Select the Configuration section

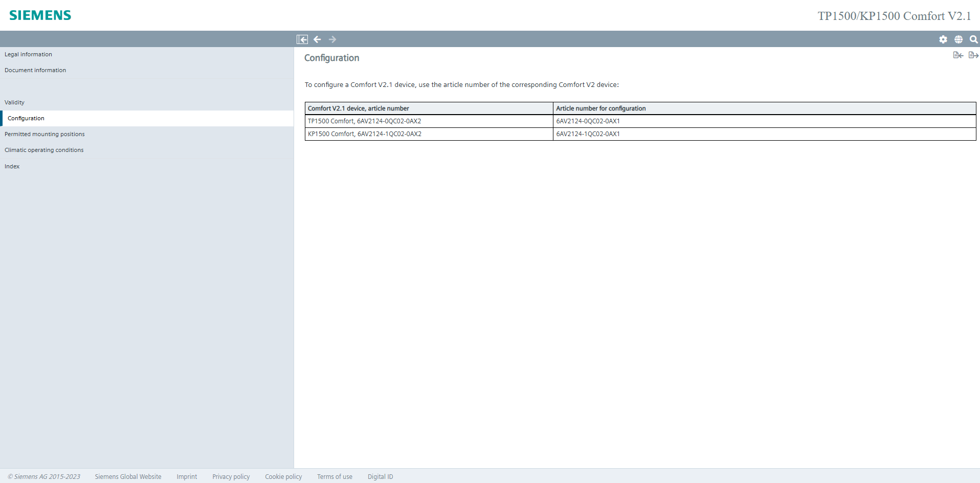147,118
